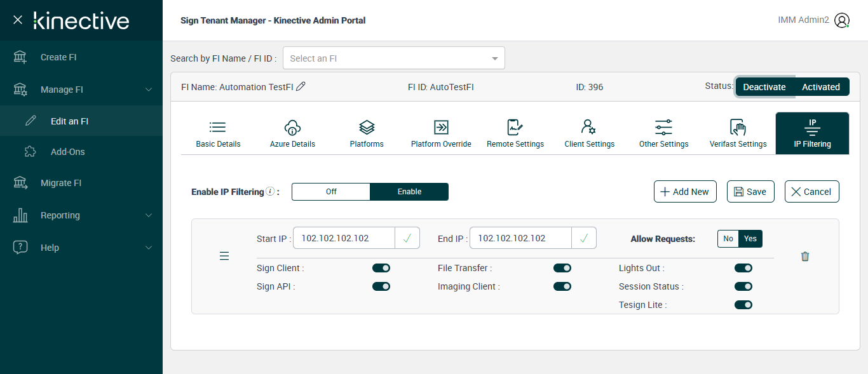Screen dimensions: 868x374
Task: Click the Manage FI bank gear icon
Action: click(20, 90)
